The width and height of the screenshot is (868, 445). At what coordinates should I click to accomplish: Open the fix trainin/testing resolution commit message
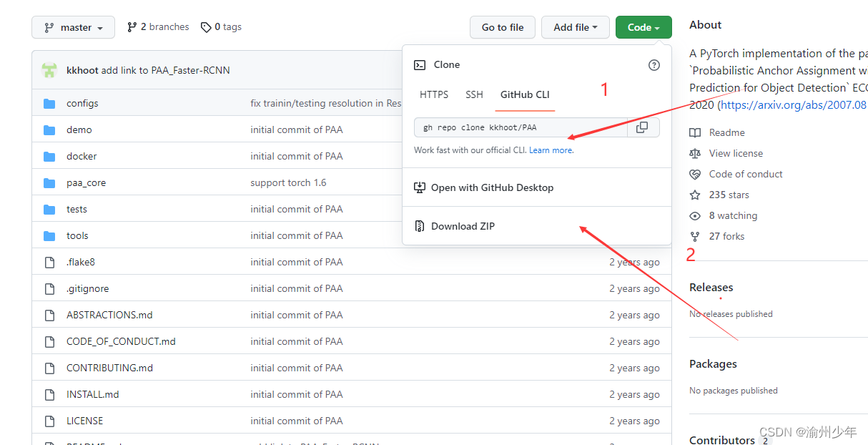pyautogui.click(x=326, y=103)
